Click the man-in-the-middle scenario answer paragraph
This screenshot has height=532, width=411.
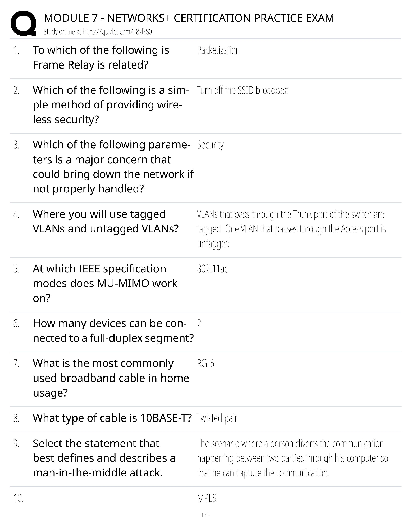pyautogui.click(x=292, y=458)
